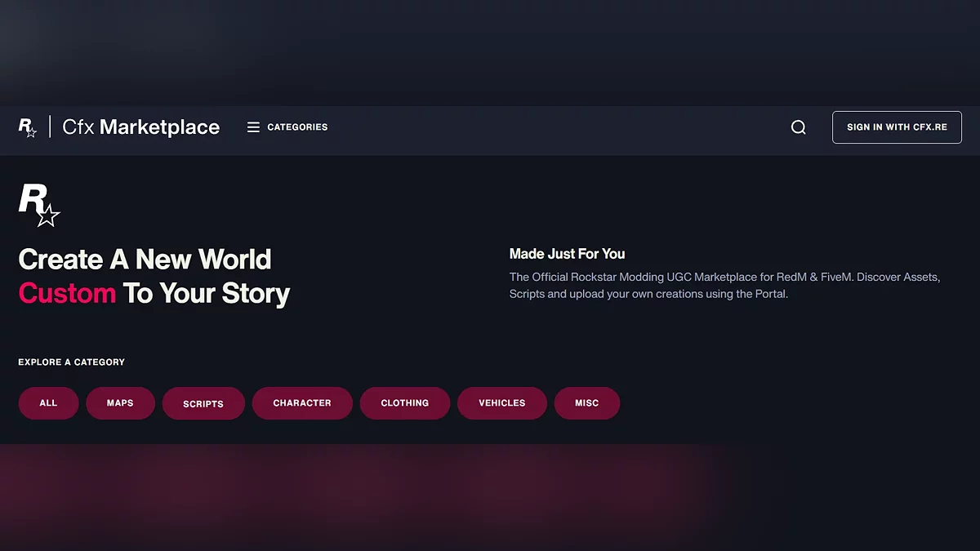Click the pink 'Custom' word in headline
Screen dimensions: 980x551
(67, 293)
